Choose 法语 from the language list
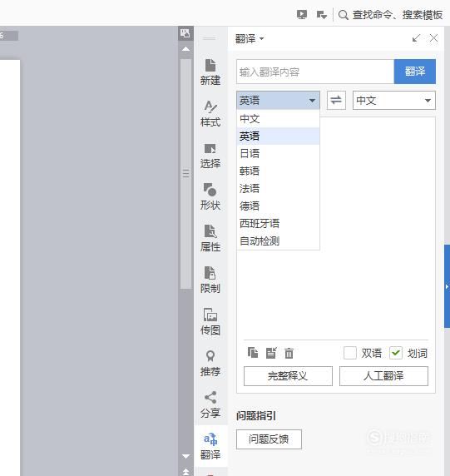The image size is (450, 476). pos(278,189)
